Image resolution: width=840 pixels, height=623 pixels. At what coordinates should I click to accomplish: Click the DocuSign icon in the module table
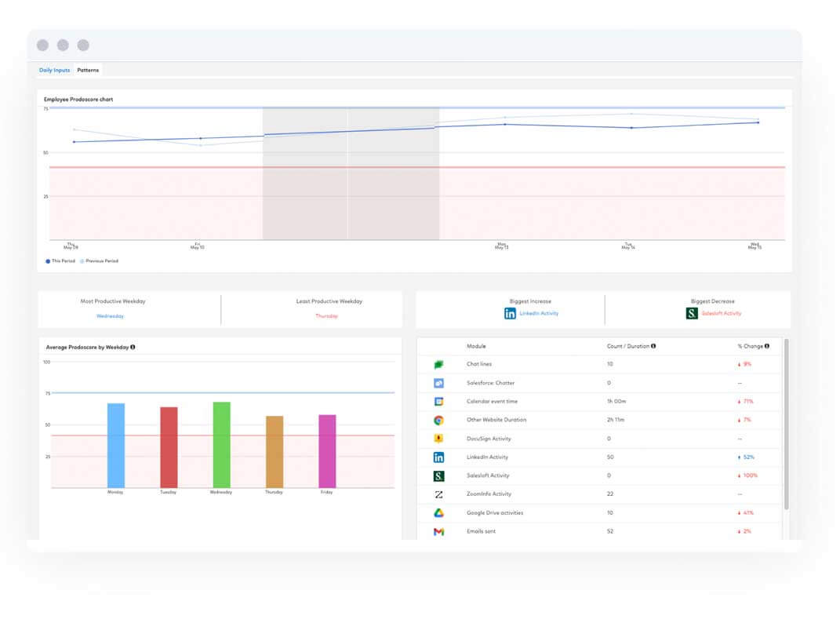(x=439, y=439)
